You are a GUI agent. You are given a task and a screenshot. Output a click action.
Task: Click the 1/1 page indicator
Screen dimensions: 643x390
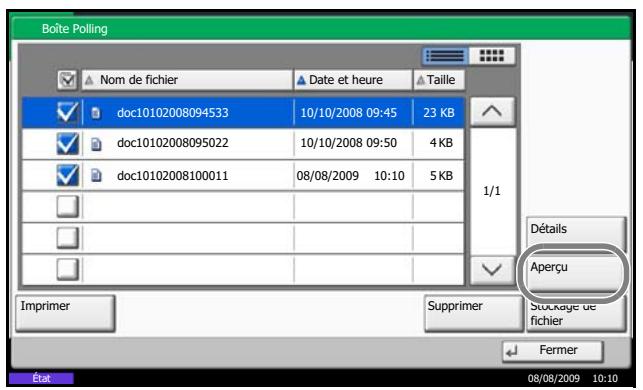tap(492, 191)
